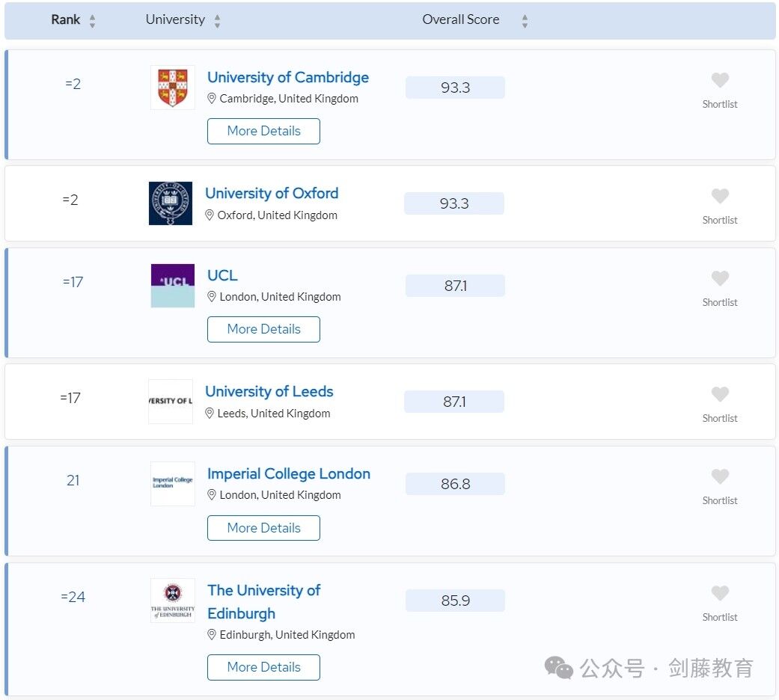
Task: Shortlist University of Oxford heart icon
Action: tap(720, 196)
